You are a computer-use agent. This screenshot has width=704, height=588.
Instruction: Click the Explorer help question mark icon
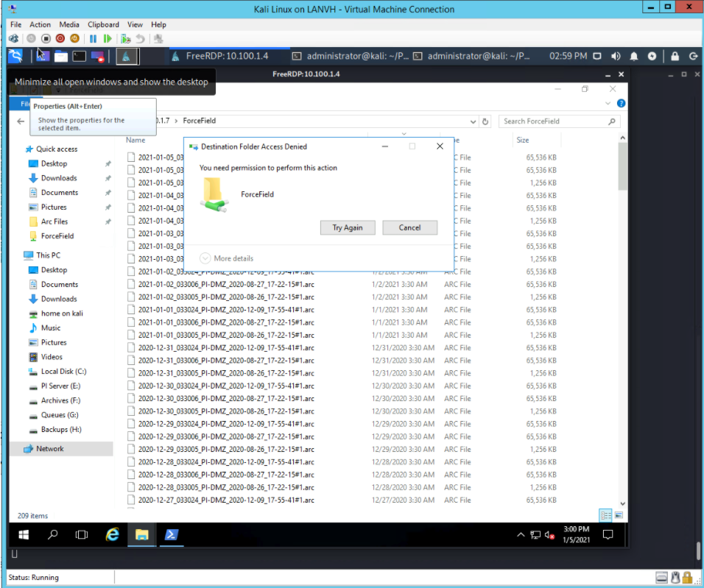tap(621, 103)
